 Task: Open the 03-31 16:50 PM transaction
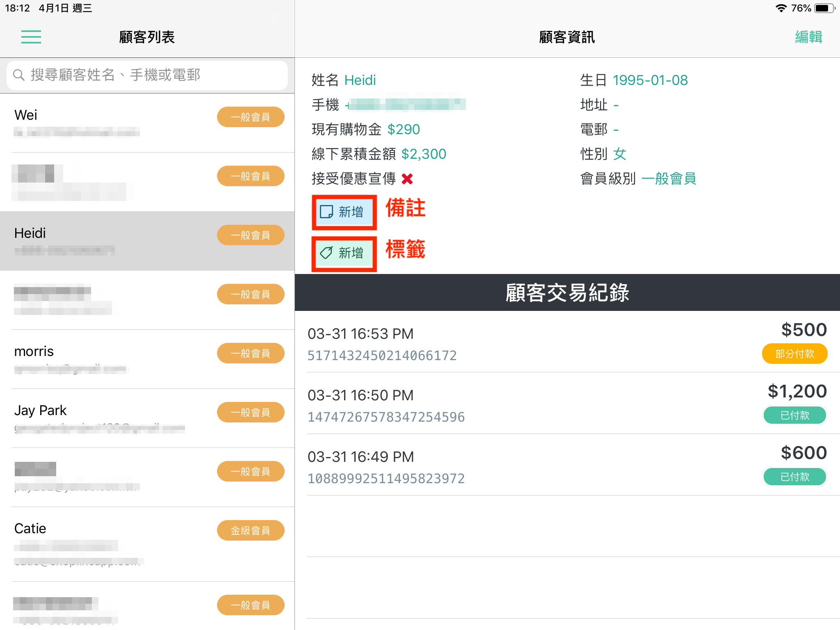567,404
